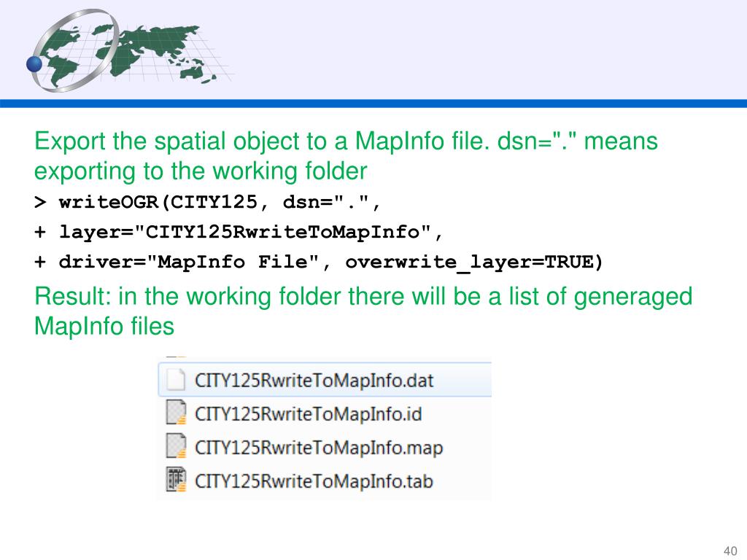747x560 pixels.
Task: Click the blue divider bar below the header
Action: 373,104
